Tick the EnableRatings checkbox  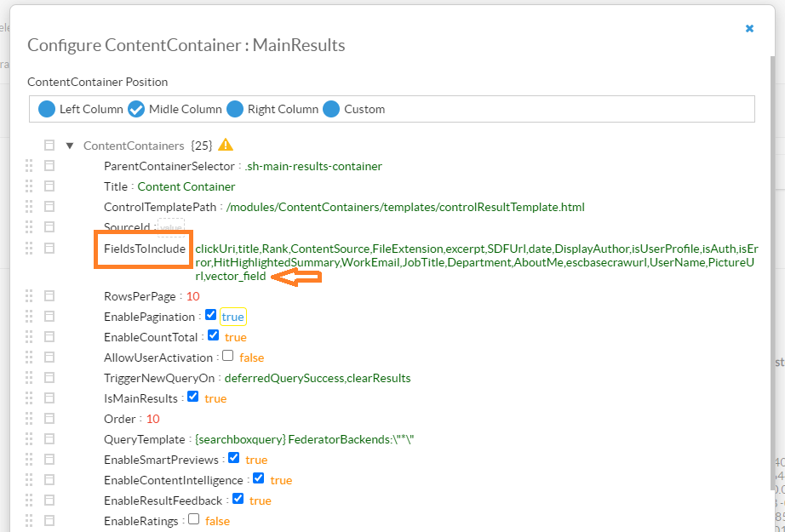(x=193, y=520)
